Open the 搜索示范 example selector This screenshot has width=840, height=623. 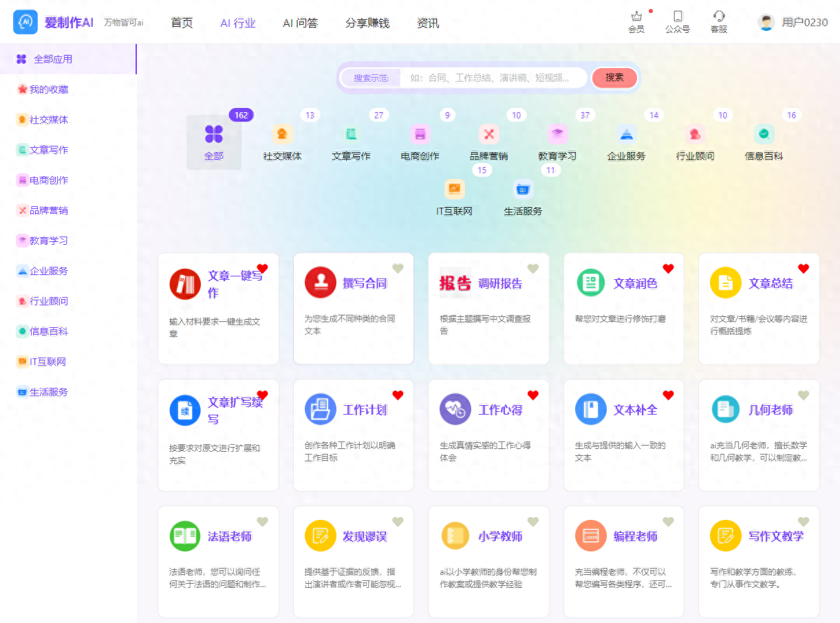pyautogui.click(x=371, y=78)
